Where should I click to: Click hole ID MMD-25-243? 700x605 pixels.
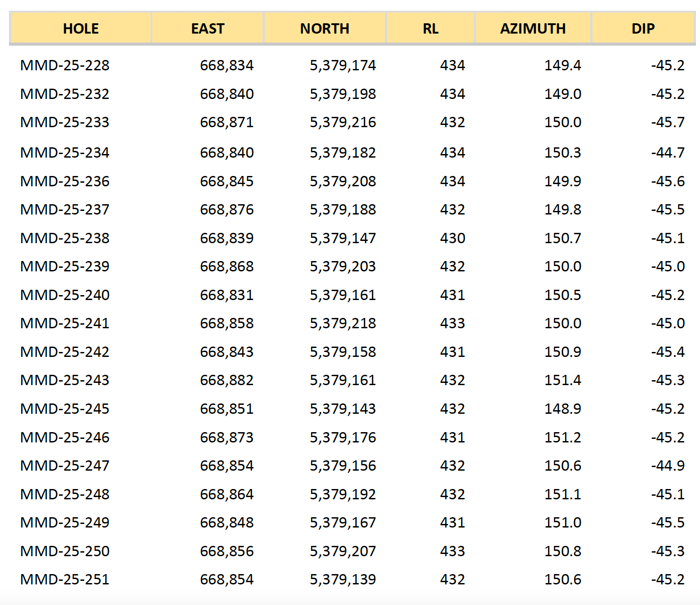pyautogui.click(x=65, y=380)
